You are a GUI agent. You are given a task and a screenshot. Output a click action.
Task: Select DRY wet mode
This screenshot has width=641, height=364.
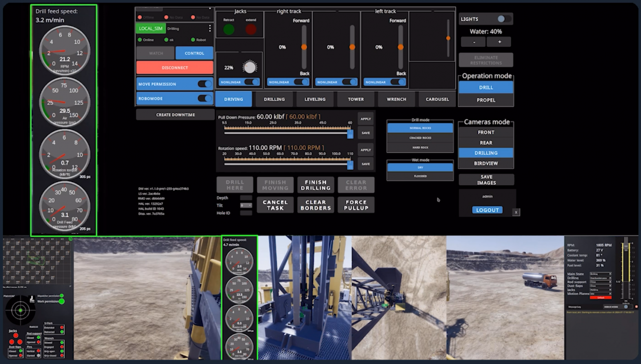click(420, 167)
